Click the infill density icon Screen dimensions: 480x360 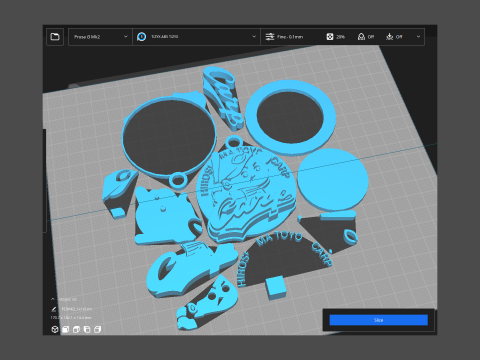330,37
